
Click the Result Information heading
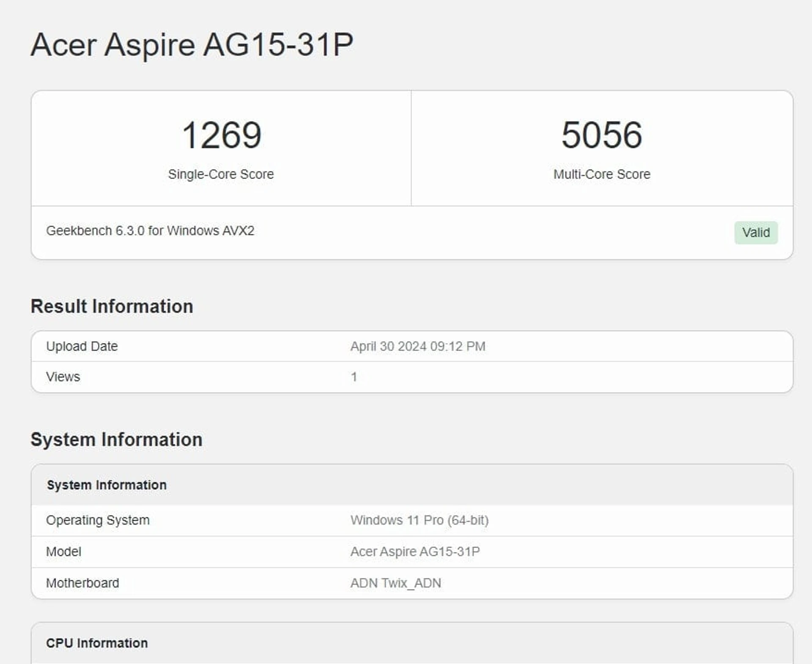(112, 307)
